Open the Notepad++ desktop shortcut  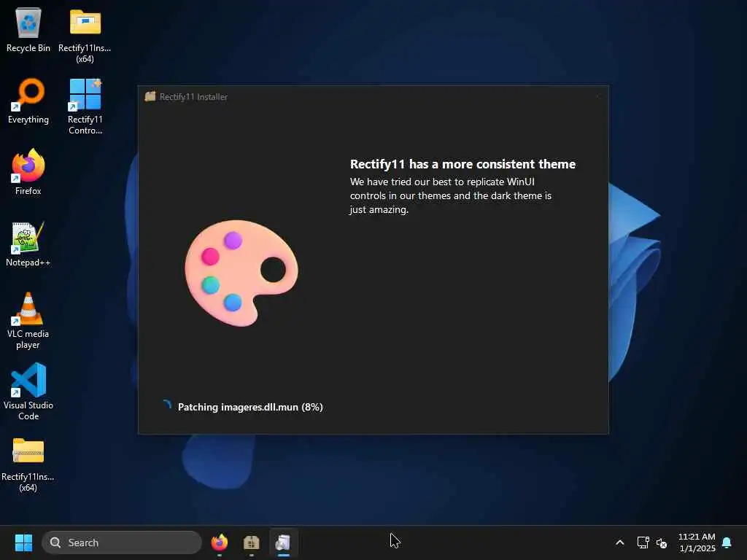click(x=28, y=244)
